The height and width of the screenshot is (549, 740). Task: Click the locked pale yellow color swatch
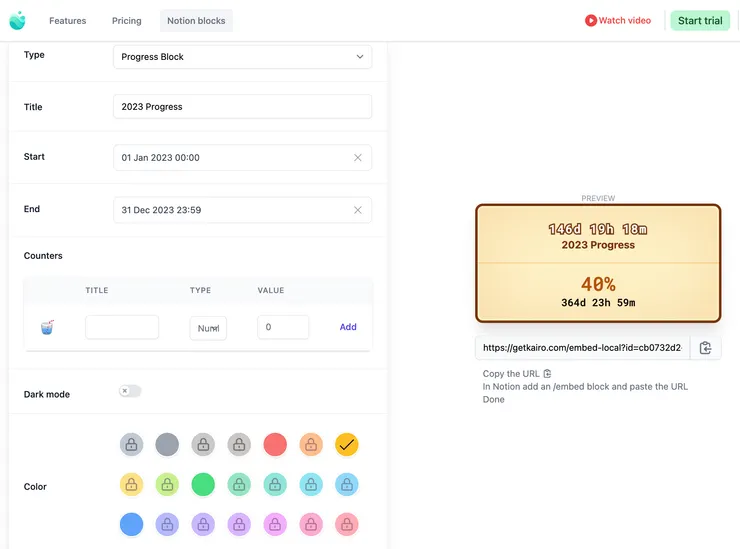[x=131, y=485]
